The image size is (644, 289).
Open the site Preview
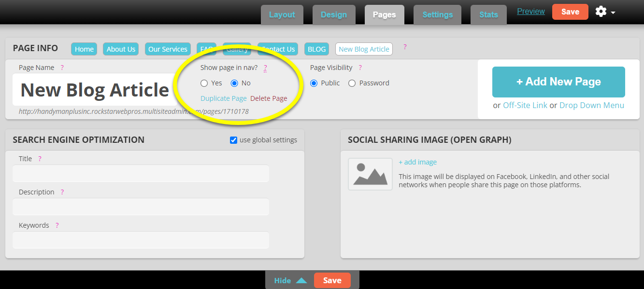[530, 11]
